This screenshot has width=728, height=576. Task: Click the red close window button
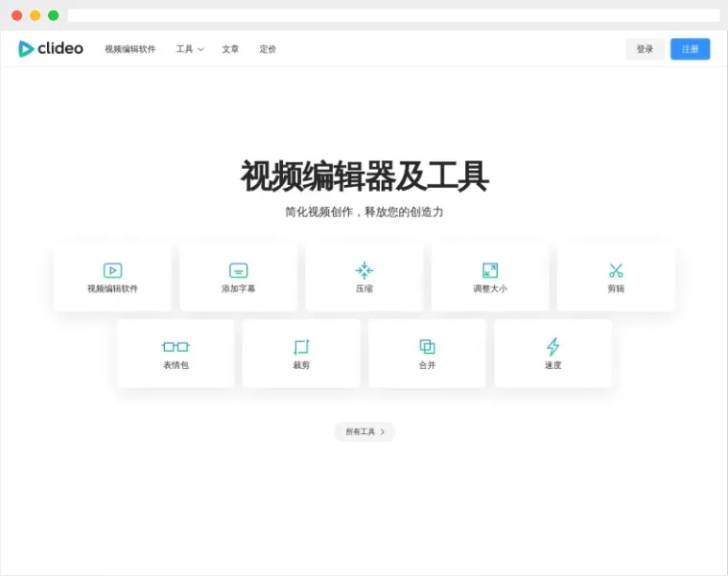(x=16, y=15)
